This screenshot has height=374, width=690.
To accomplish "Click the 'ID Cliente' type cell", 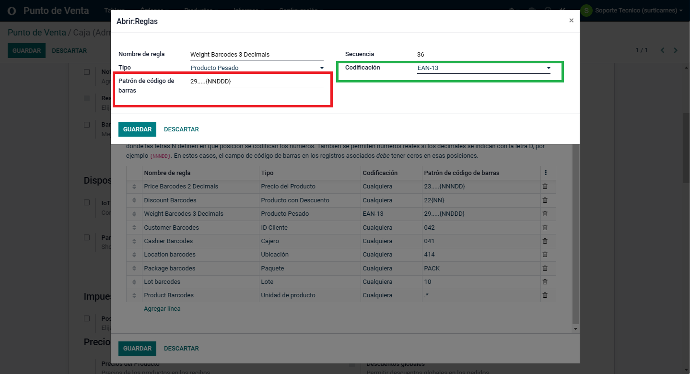I will tap(274, 227).
